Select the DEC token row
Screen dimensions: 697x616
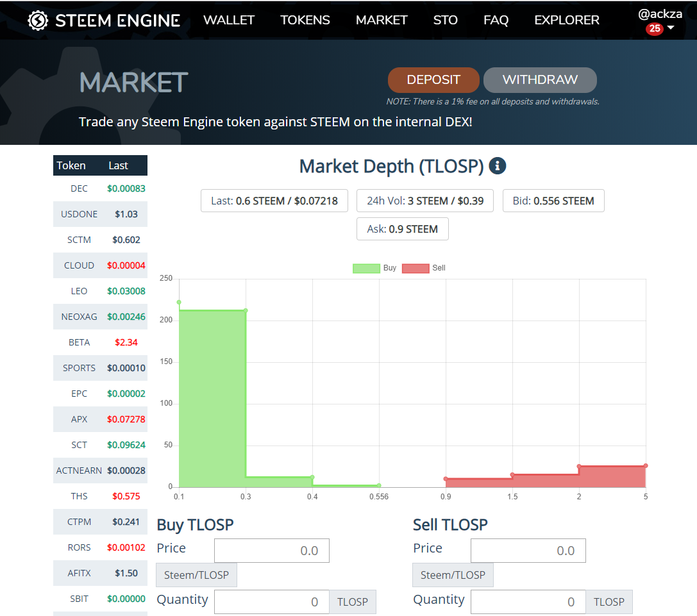[101, 188]
